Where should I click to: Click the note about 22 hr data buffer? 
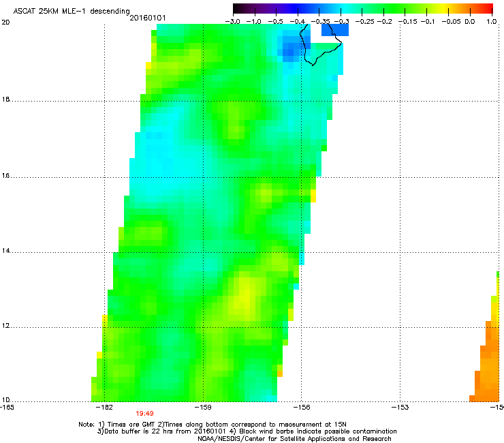pos(162,431)
